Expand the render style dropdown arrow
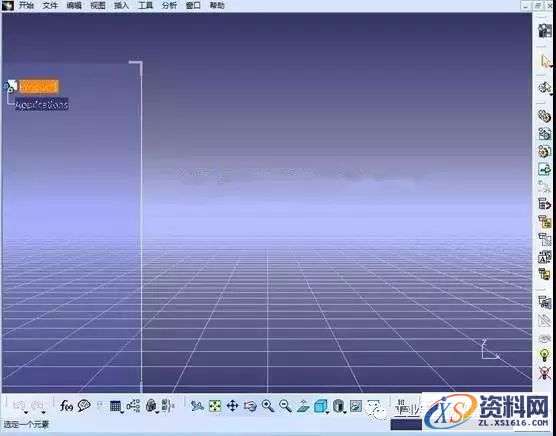 (345, 412)
